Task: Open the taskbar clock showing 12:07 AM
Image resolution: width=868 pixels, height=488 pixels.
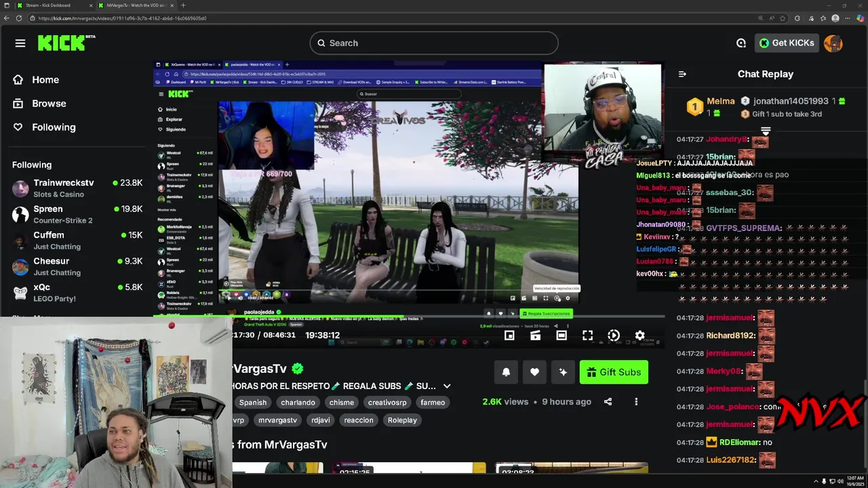Action: 854,481
